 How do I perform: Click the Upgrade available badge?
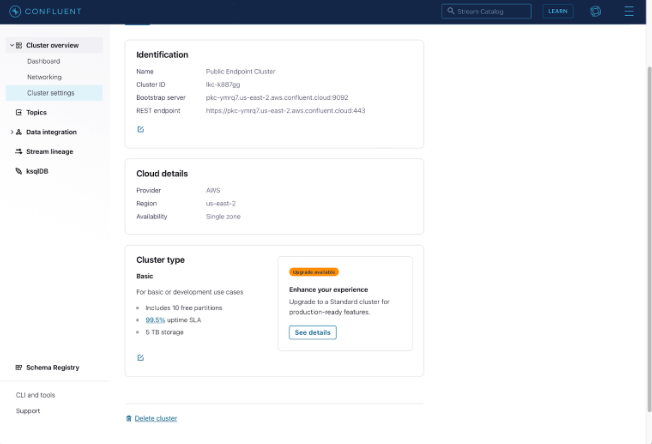(314, 272)
